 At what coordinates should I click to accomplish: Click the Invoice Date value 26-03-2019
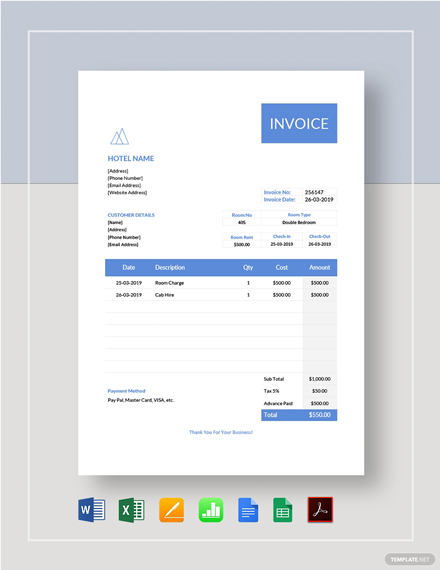pos(319,200)
